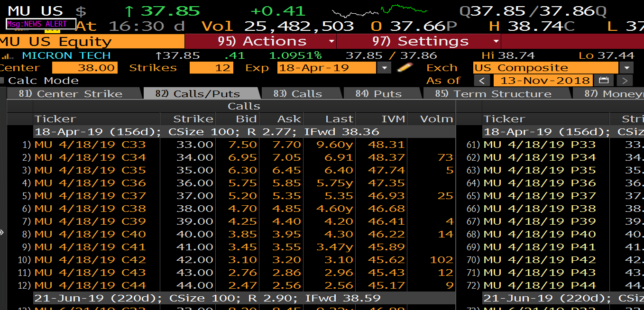This screenshot has height=310, width=644.
Task: Expand the side panel chevron at left edge
Action: coord(2,232)
